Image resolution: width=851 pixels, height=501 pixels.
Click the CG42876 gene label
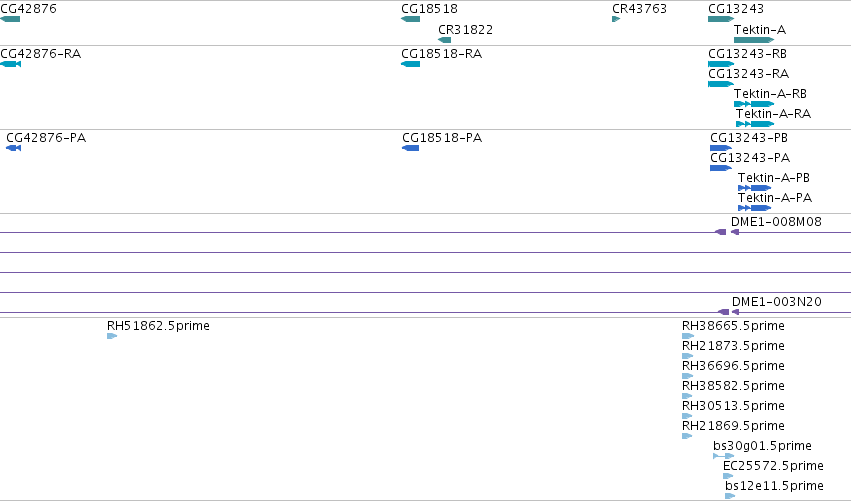[28, 9]
